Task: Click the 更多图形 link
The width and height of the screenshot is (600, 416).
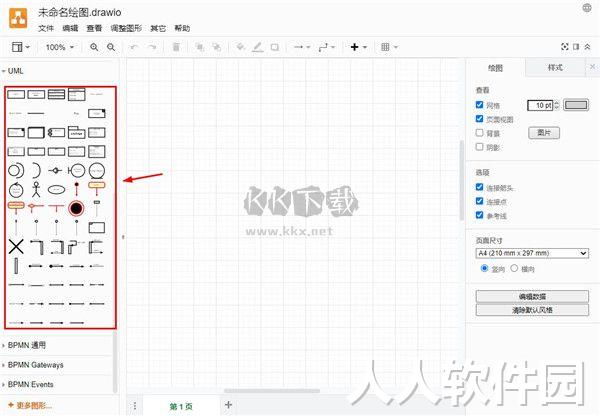Action: click(30, 405)
